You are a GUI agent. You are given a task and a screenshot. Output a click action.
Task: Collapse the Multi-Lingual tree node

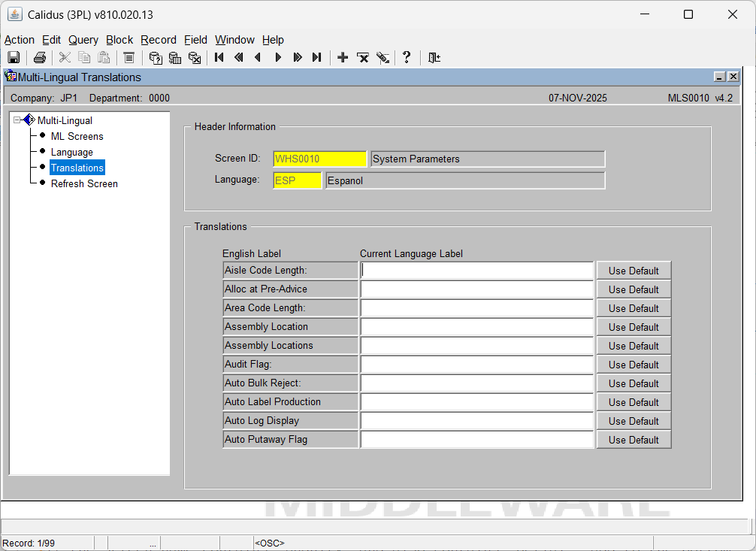point(17,120)
